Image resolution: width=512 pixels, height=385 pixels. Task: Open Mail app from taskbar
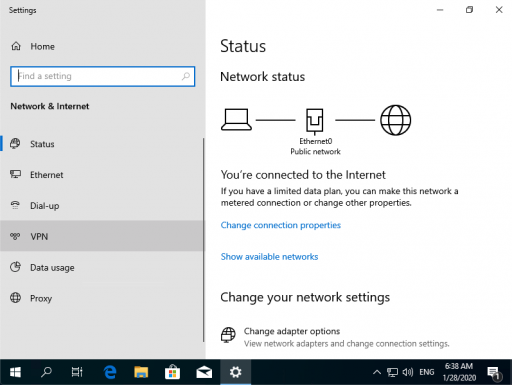pos(204,372)
